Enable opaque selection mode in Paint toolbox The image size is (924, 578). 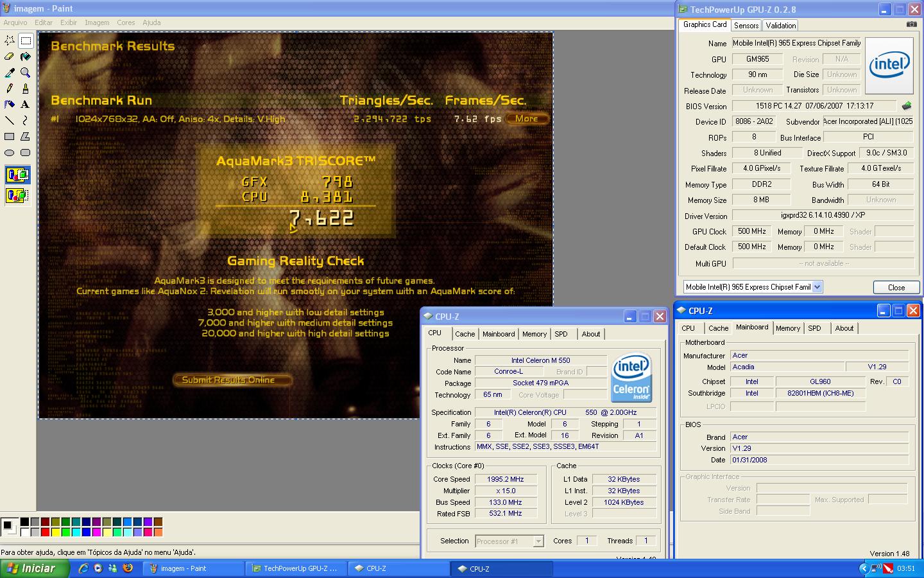tap(17, 175)
